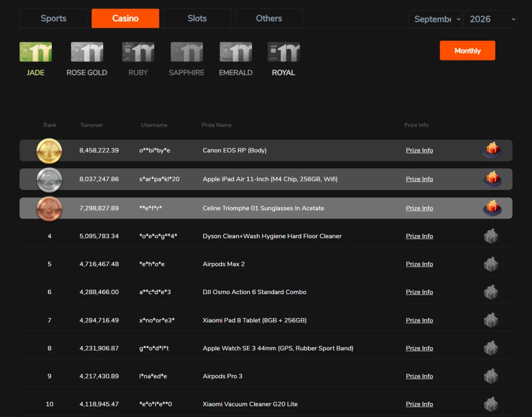Click the gold rank 1 medal
The height and width of the screenshot is (417, 532).
49,151
